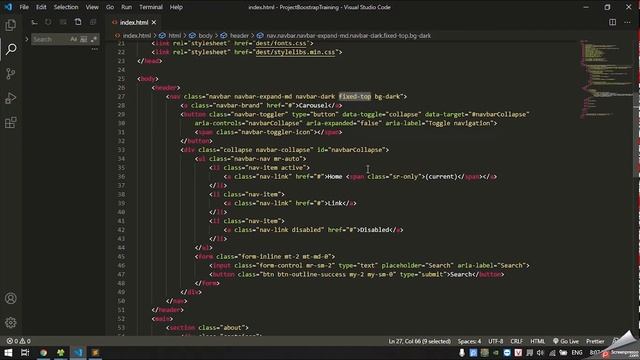Open new search editor icon
640x360 pixels.
pyautogui.click(x=78, y=22)
